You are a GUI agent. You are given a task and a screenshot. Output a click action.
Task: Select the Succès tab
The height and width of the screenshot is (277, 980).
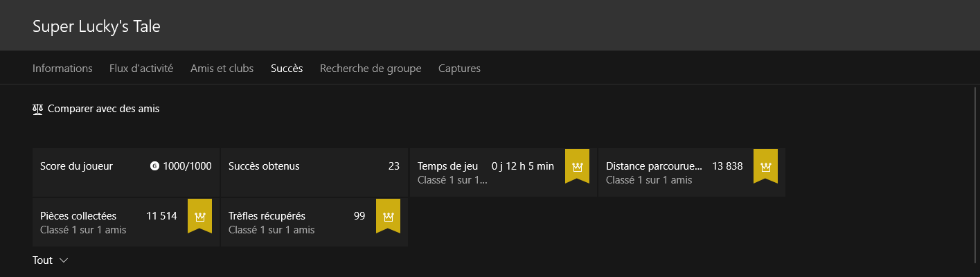tap(287, 69)
